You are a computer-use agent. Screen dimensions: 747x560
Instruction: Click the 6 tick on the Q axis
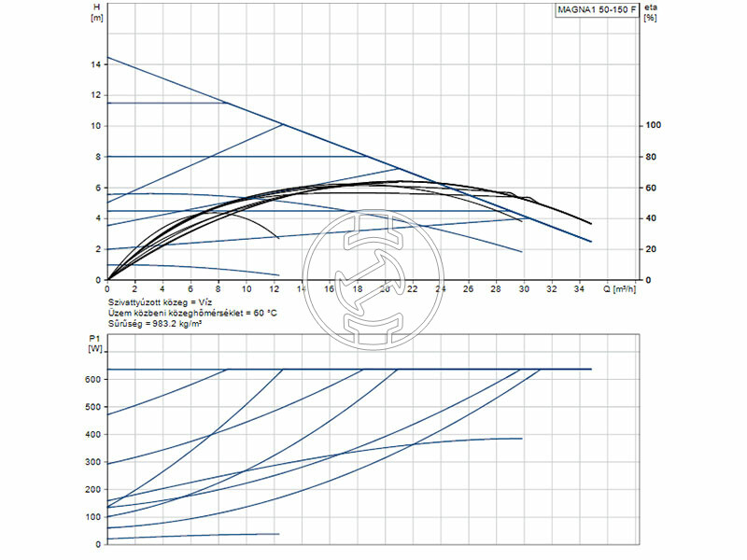[190, 289]
